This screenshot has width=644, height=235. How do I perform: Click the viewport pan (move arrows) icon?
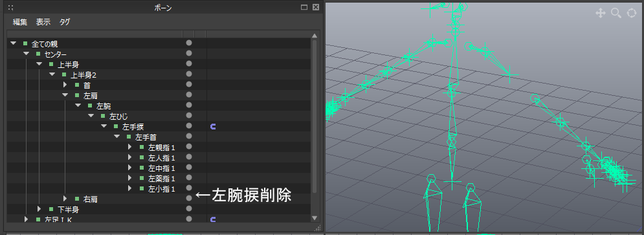601,13
